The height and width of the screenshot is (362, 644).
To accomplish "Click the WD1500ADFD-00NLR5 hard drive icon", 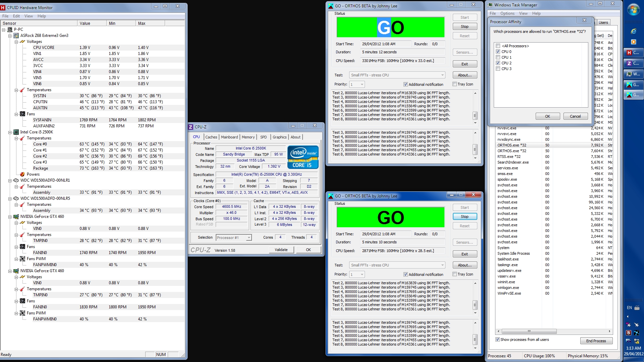I will click(16, 198).
